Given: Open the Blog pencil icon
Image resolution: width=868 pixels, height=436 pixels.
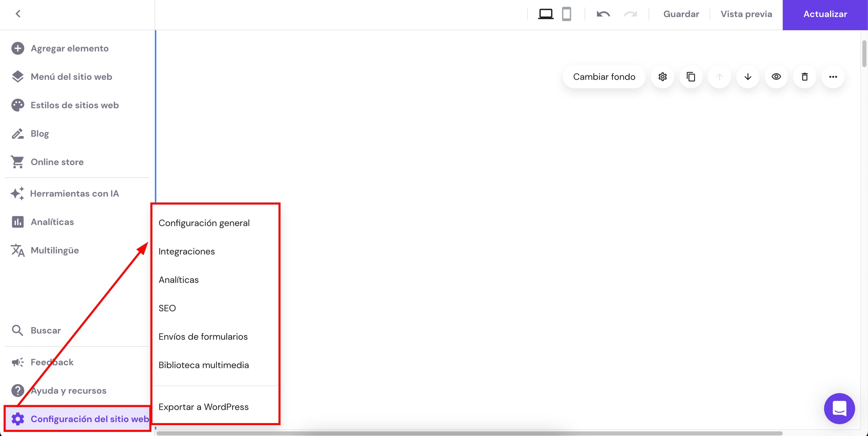Looking at the screenshot, I should (x=17, y=133).
